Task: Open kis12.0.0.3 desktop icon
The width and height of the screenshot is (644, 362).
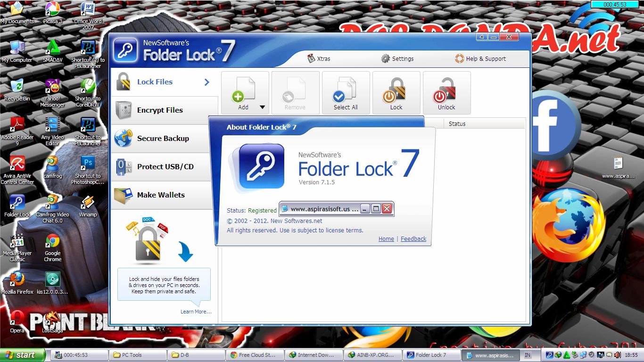Action: pos(52,283)
